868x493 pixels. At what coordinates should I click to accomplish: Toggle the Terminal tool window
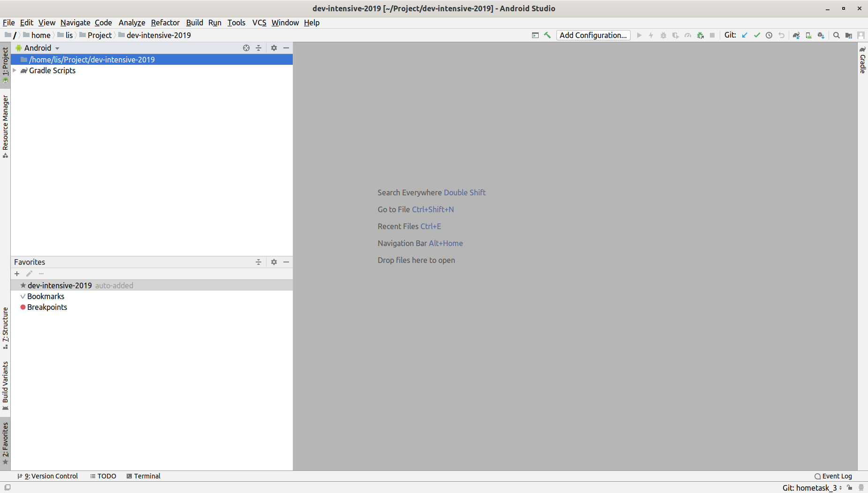(143, 476)
